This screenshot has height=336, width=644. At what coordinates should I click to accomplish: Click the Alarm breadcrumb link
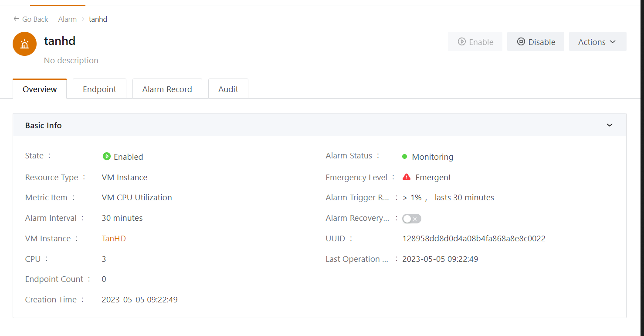(x=67, y=19)
